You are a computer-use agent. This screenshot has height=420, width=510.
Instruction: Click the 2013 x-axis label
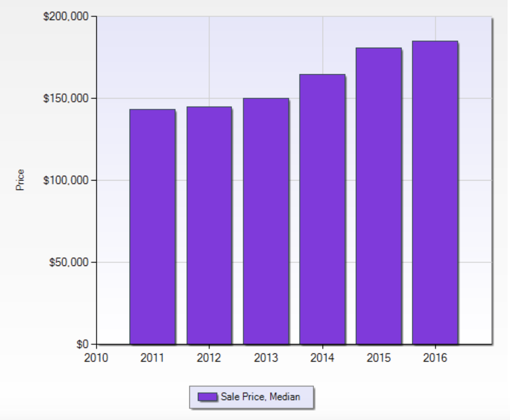click(266, 358)
